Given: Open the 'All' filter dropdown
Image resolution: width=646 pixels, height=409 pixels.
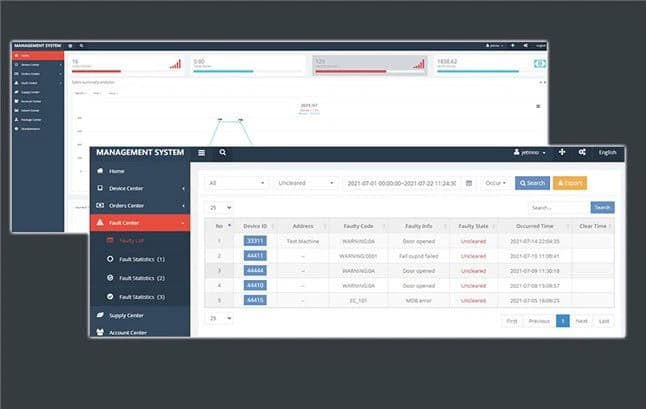Looking at the screenshot, I should tap(236, 183).
